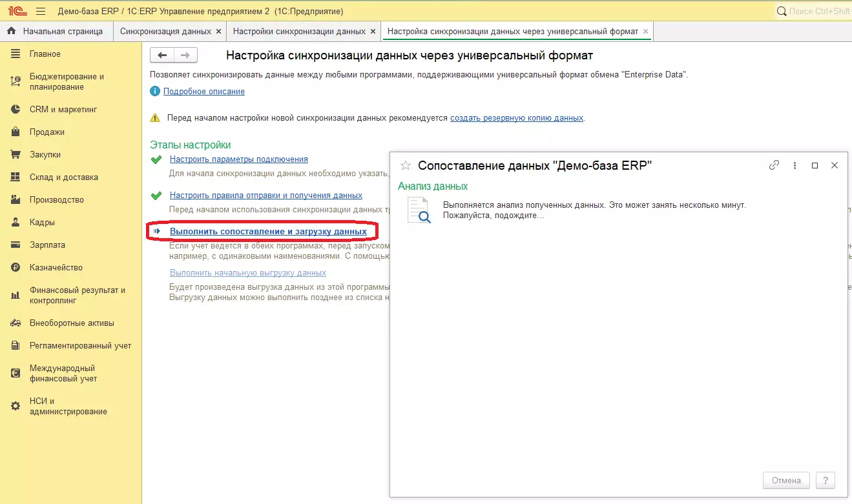This screenshot has height=504, width=852.
Task: Click создать резервную копию данных link
Action: pos(517,118)
